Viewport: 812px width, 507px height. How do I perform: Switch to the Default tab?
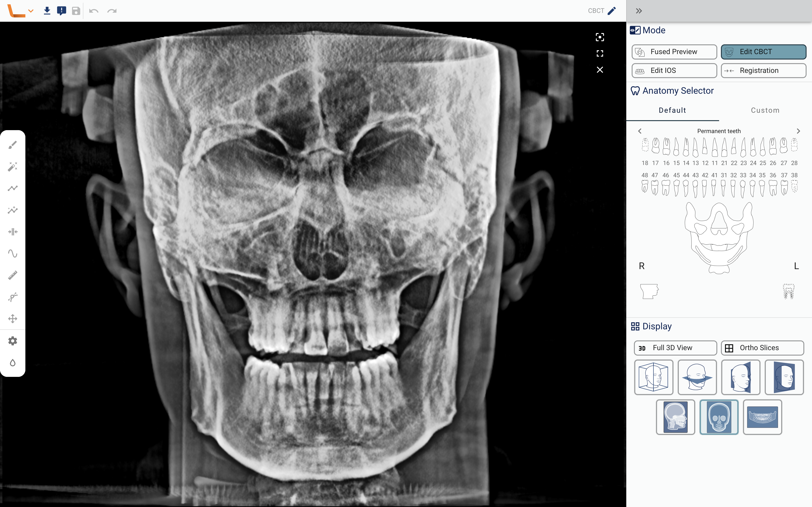[672, 110]
